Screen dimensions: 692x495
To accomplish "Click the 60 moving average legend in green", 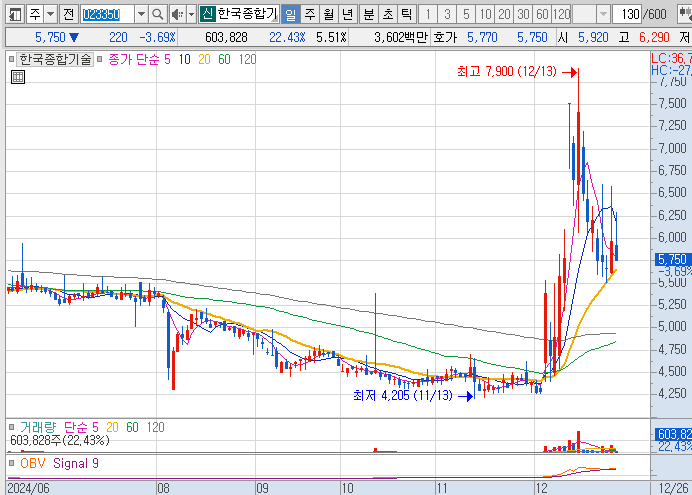I will 224,59.
